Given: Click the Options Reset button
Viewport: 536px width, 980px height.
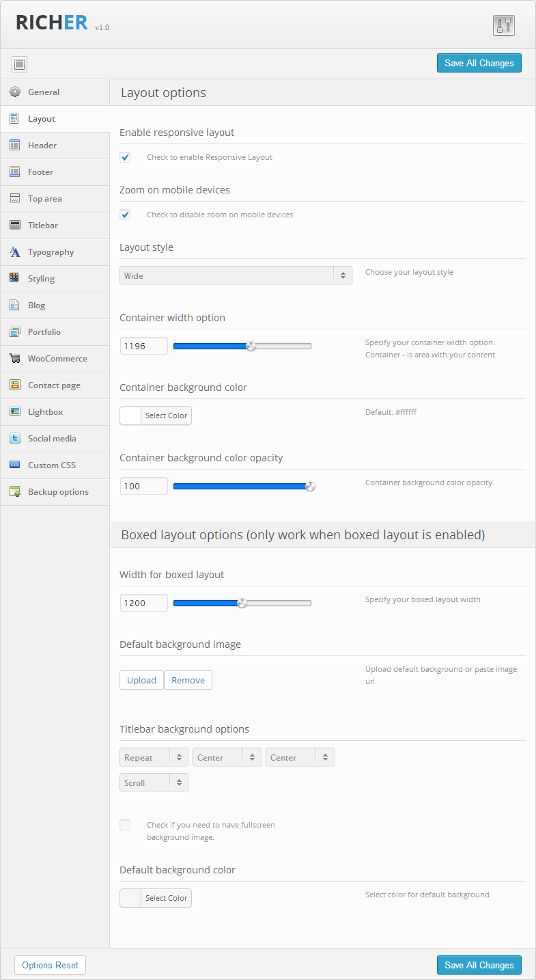Looking at the screenshot, I should pos(50,965).
